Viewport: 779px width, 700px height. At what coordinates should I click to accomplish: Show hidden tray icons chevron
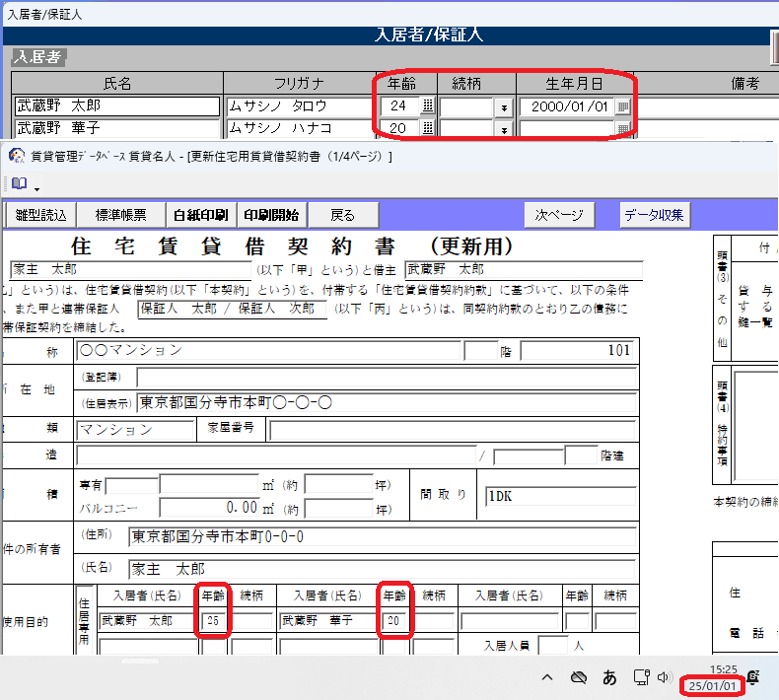(x=547, y=677)
